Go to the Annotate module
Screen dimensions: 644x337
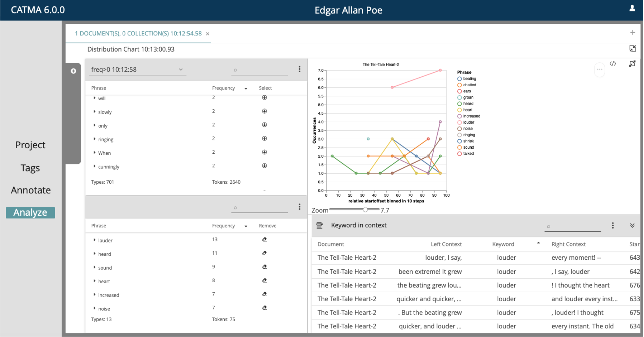31,190
